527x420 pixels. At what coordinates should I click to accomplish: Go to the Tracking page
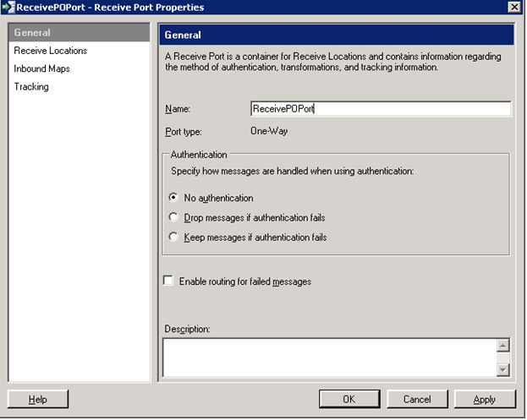32,86
